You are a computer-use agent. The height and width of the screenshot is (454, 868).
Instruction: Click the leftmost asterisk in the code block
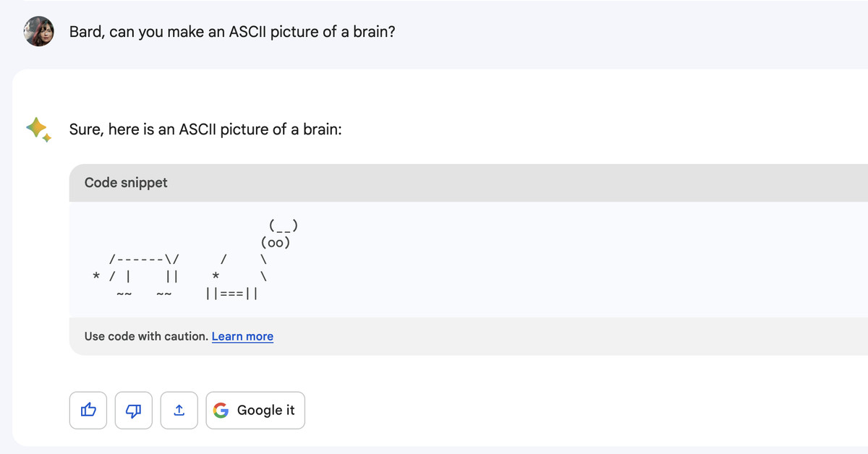click(x=96, y=276)
